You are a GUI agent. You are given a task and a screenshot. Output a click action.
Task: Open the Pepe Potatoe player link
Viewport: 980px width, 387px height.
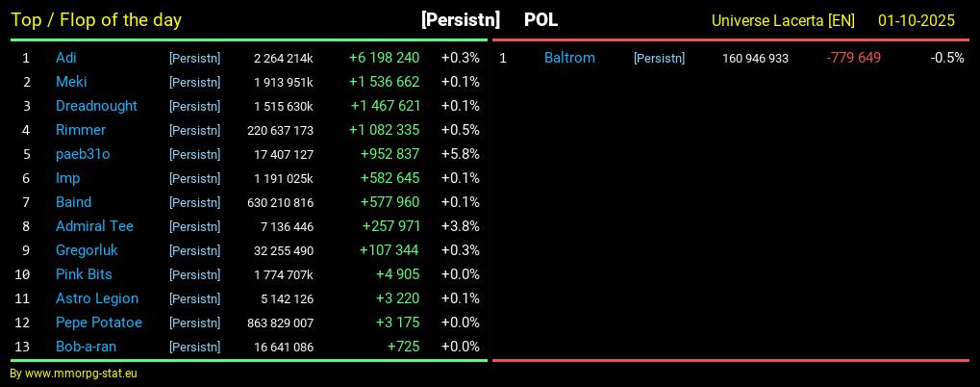point(99,322)
